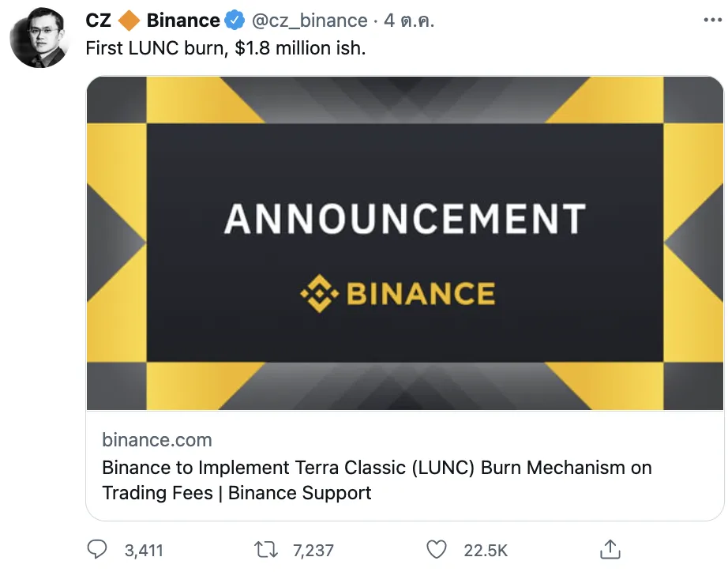Click the reply speech bubble icon
728x572 pixels.
[x=97, y=550]
